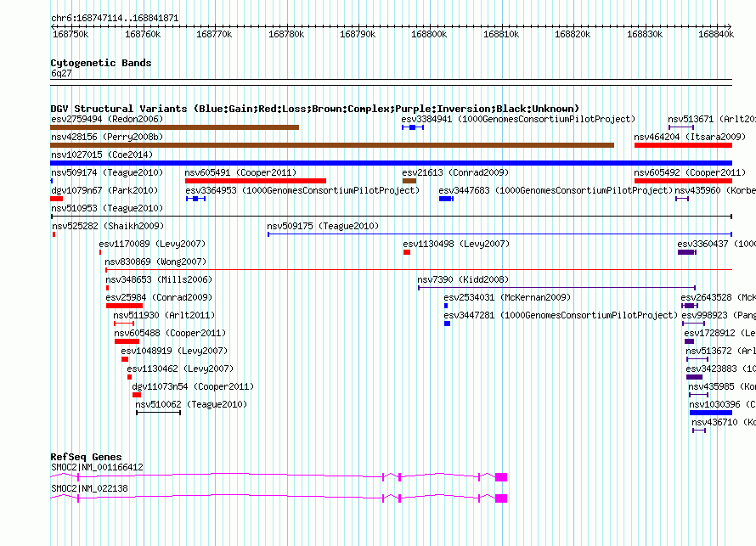Click the blue esv3447683 gain bar
Viewport: 756px width, 546px height.
[x=446, y=199]
